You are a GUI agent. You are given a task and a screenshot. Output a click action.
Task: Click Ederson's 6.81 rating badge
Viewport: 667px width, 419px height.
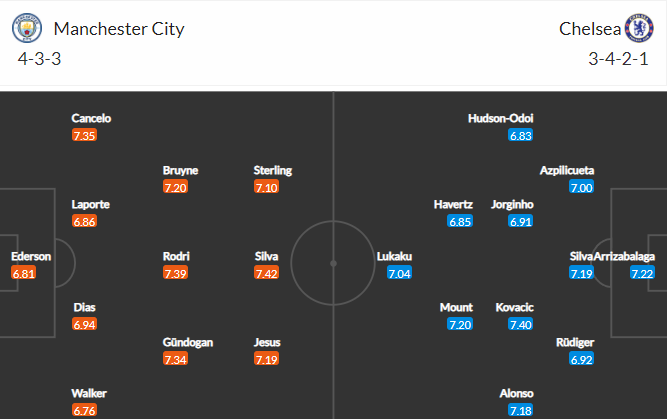[x=23, y=274]
